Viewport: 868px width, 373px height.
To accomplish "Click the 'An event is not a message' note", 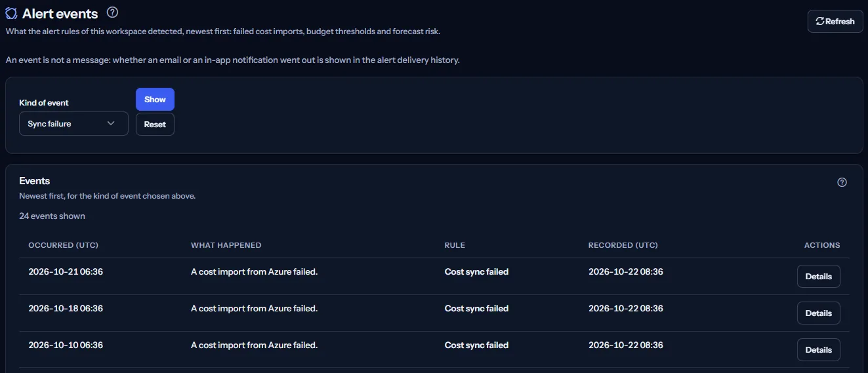I will click(x=233, y=60).
